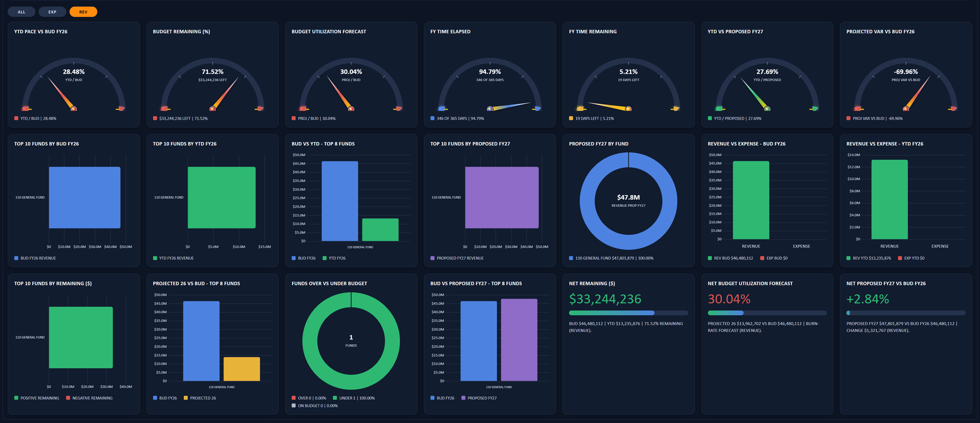Screen dimensions: 980x423
Task: Click the yellow Projected 26 bar
Action: (x=242, y=369)
